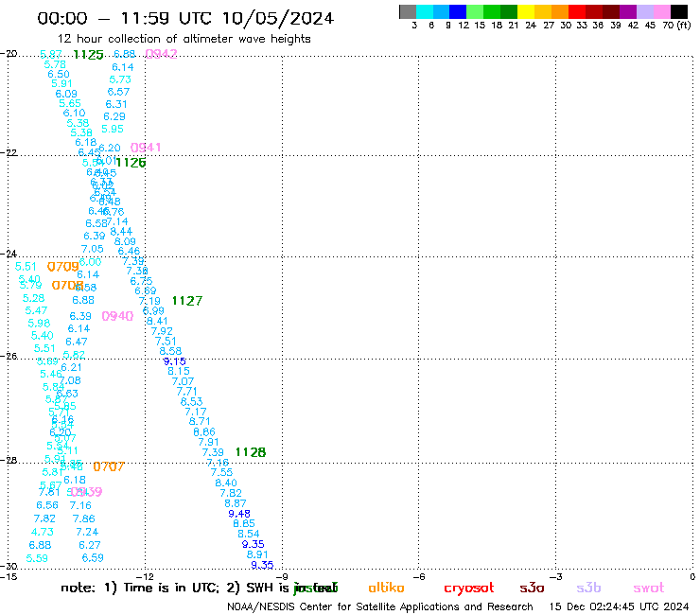Screen dimensions: 700x615
Task: Click the wave height value 8.40
Action: (226, 483)
